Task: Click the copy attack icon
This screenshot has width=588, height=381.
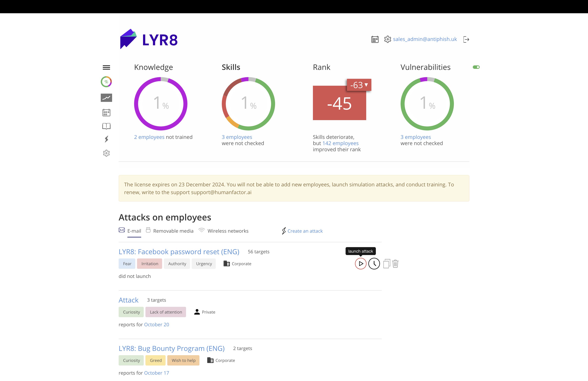Action: click(x=386, y=264)
